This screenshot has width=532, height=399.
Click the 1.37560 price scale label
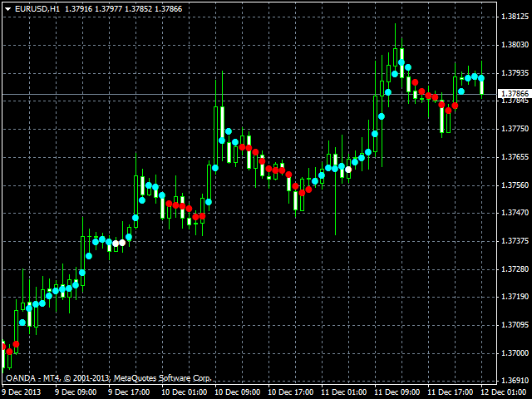point(515,185)
